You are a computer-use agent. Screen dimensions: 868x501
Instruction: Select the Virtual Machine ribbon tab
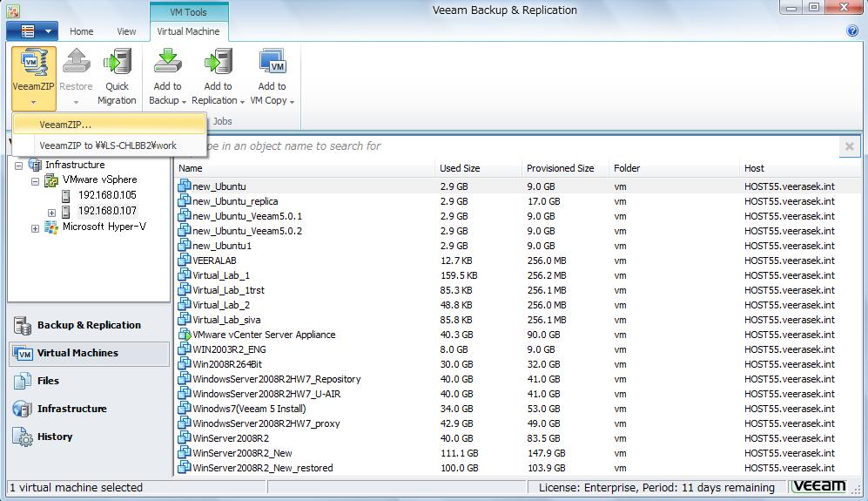pyautogui.click(x=188, y=31)
